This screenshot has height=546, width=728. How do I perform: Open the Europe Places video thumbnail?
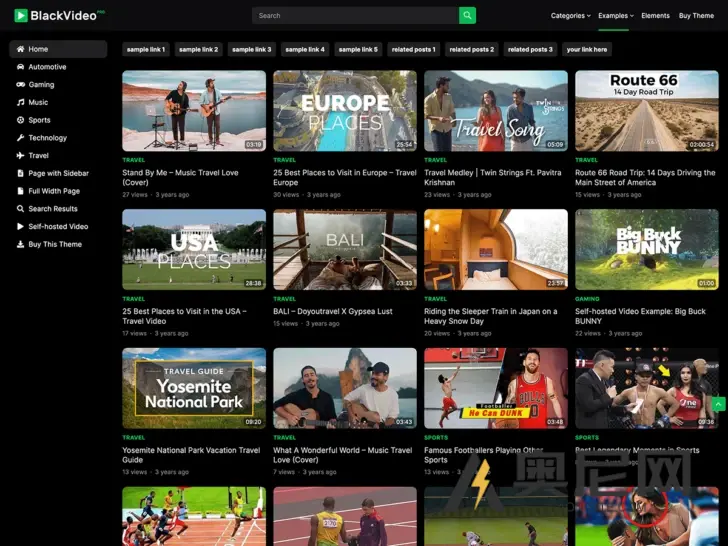[345, 110]
